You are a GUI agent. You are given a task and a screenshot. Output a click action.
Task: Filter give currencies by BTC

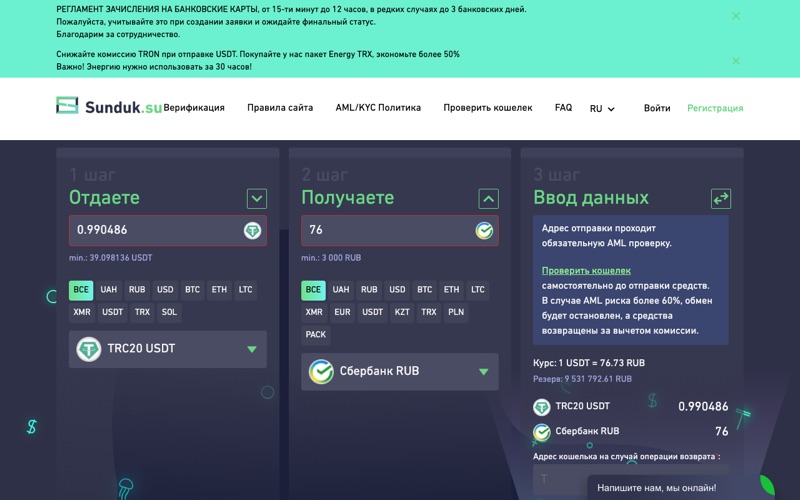pos(192,290)
